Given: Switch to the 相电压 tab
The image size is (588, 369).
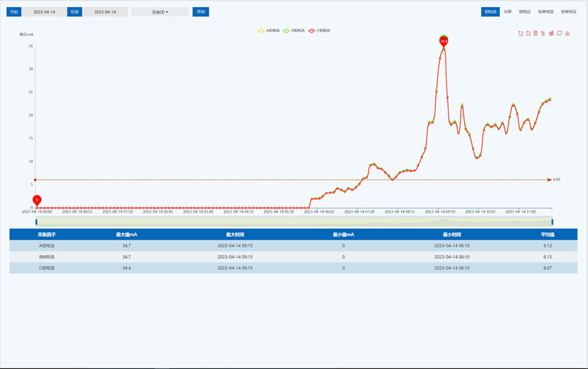Looking at the screenshot, I should 524,12.
